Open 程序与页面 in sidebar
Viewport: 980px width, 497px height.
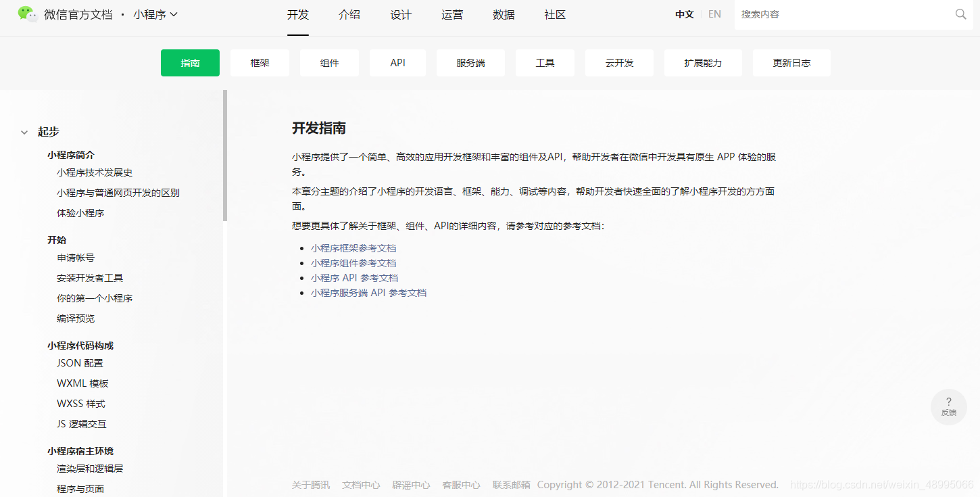pos(80,489)
